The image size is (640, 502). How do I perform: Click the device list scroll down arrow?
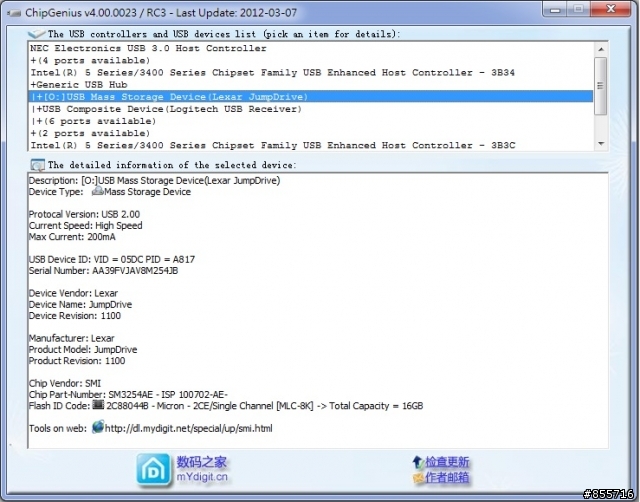pyautogui.click(x=601, y=144)
